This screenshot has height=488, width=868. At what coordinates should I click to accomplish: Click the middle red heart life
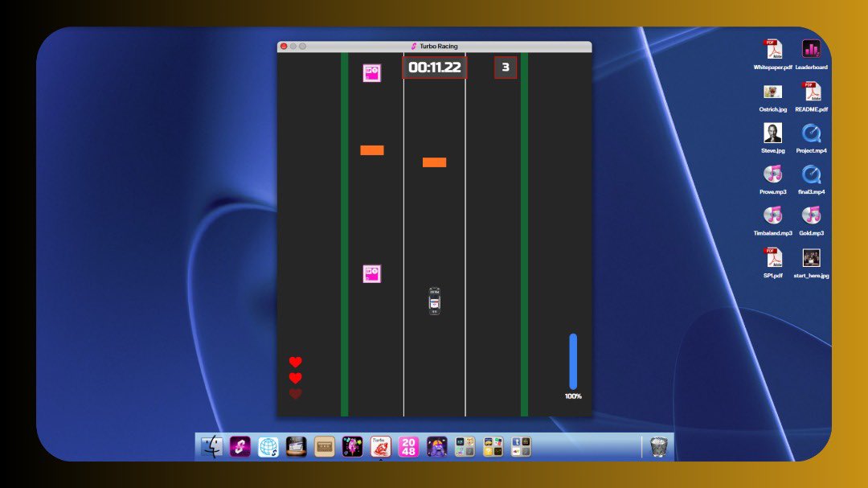(x=296, y=378)
